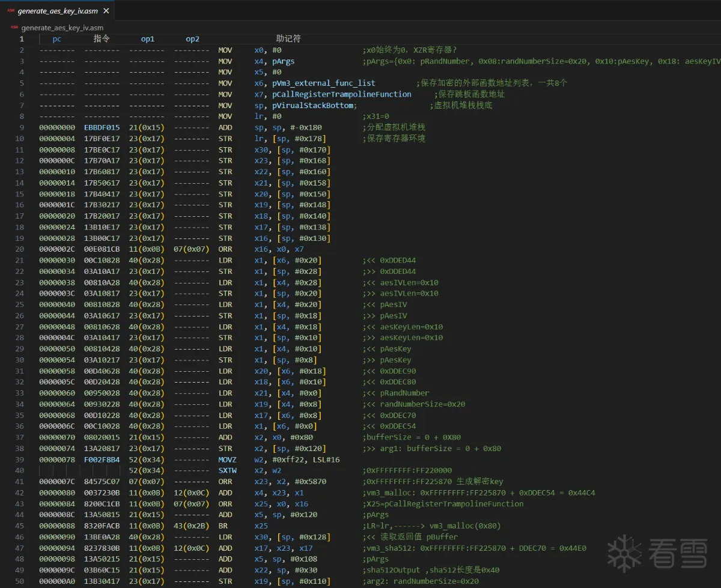Click the pVirualStackBottom identifier
Image resolution: width=721 pixels, height=588 pixels.
coord(312,105)
